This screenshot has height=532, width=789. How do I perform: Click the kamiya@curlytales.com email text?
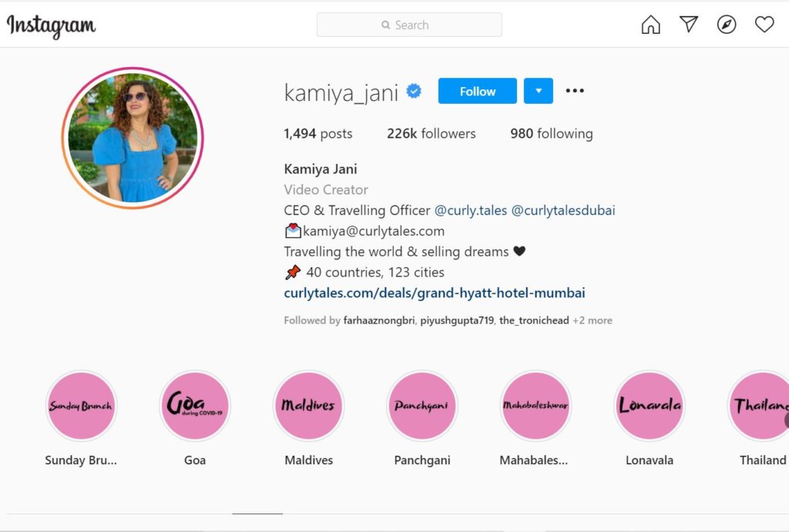[374, 231]
